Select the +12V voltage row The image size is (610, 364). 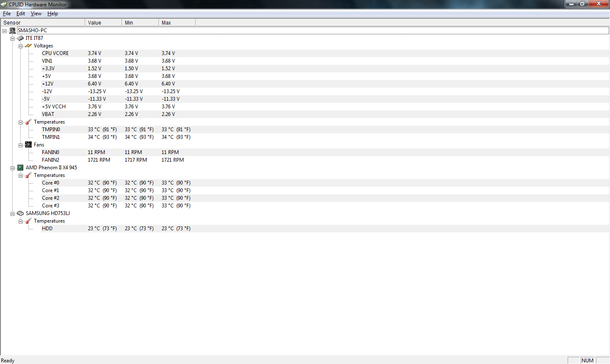(x=325, y=84)
